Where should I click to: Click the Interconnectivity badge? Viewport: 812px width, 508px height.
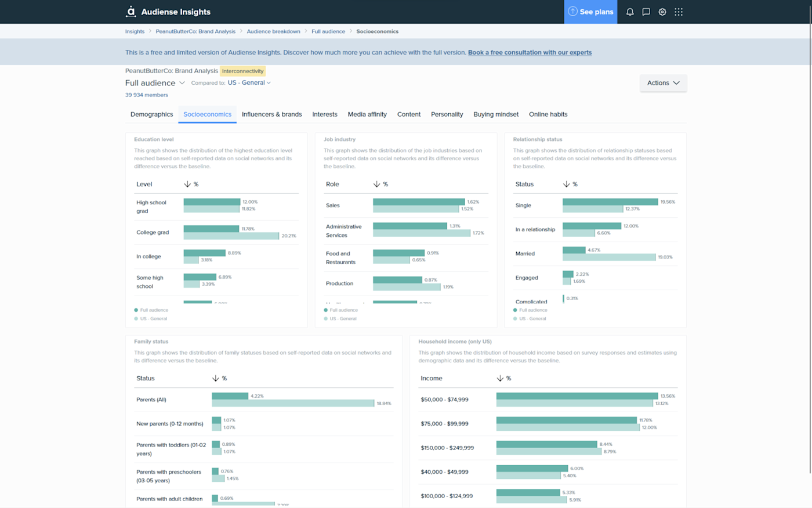click(x=243, y=71)
